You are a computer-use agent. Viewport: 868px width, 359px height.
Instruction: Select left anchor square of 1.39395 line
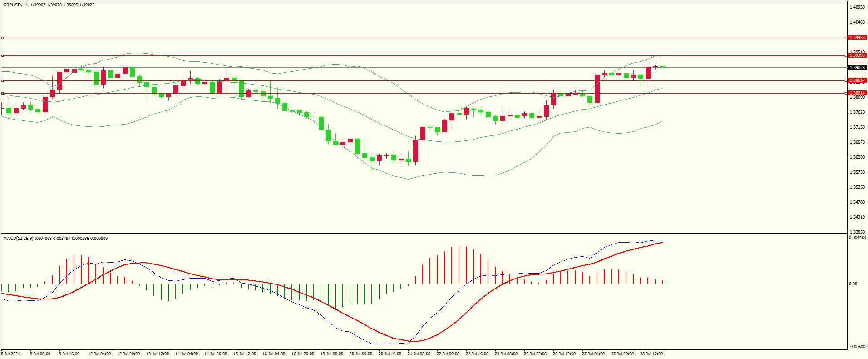coord(3,55)
